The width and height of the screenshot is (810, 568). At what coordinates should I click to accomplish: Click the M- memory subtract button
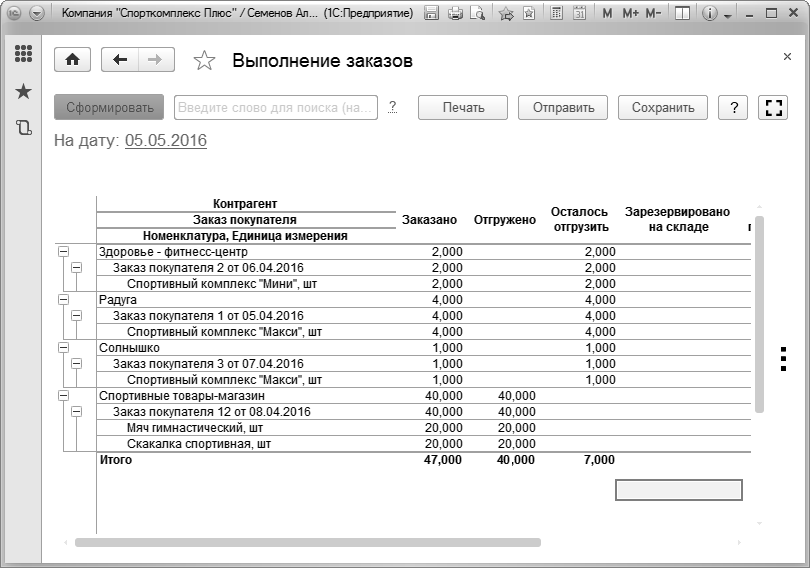pos(653,13)
